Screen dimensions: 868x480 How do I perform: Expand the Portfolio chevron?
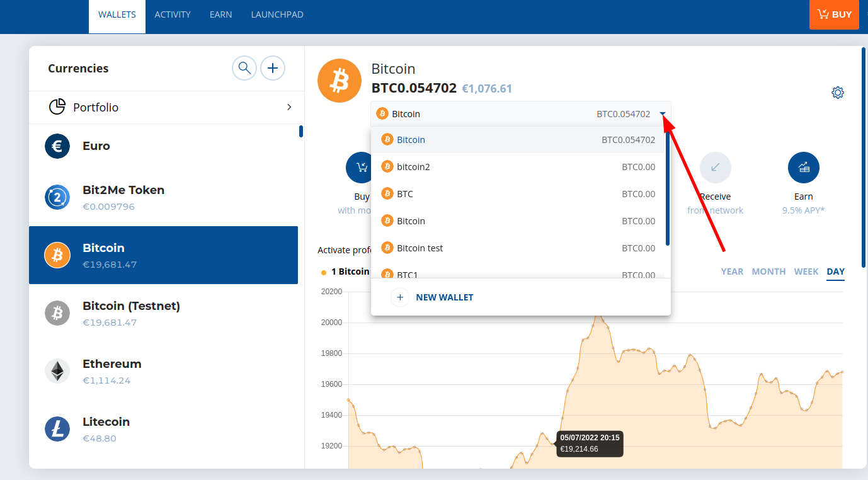pyautogui.click(x=289, y=107)
